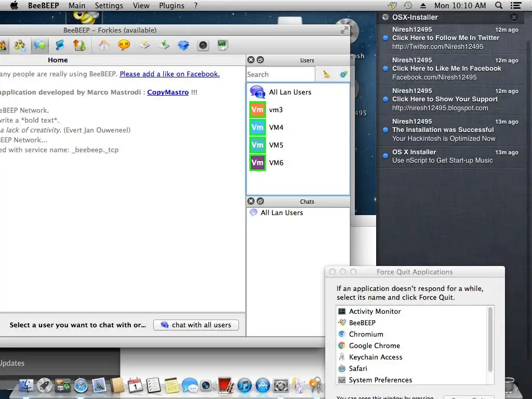The height and width of the screenshot is (399, 532).
Task: Dismiss OSX-Installer notifications with X
Action: click(514, 17)
